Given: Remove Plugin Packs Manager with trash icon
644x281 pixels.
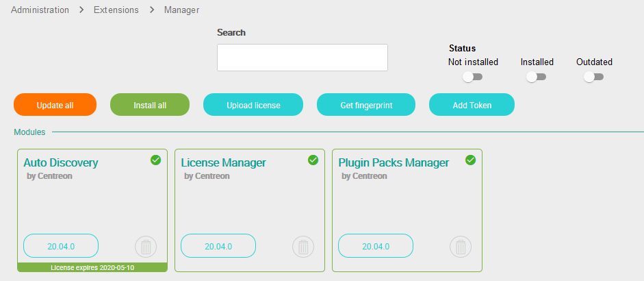Looking at the screenshot, I should pos(461,247).
